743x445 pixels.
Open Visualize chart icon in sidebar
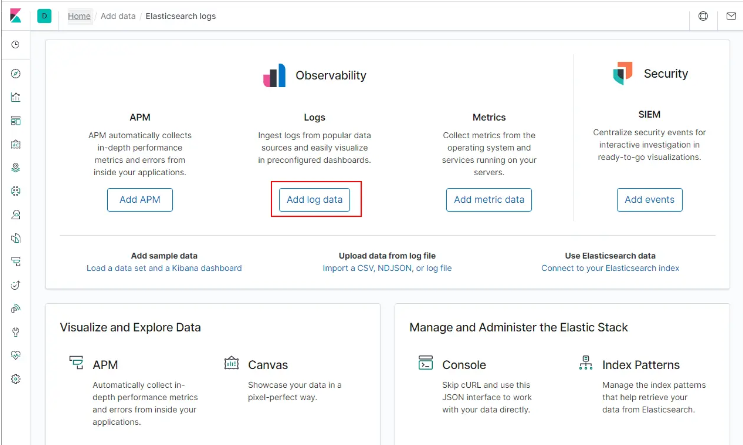click(16, 97)
